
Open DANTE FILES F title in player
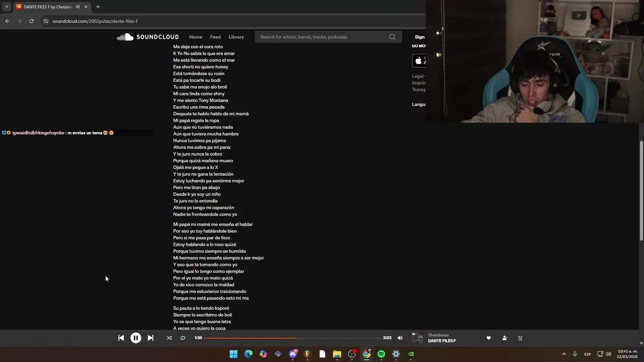(x=442, y=341)
